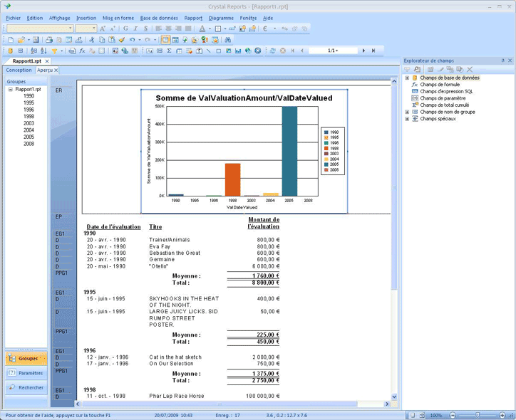
Task: Expand Champs spéciaux tree node
Action: [x=407, y=119]
